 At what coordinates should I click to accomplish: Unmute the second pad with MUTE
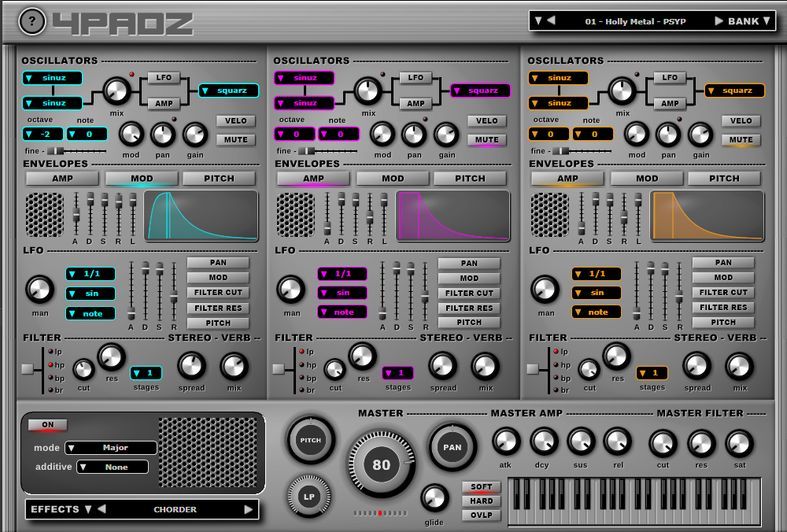coord(487,139)
